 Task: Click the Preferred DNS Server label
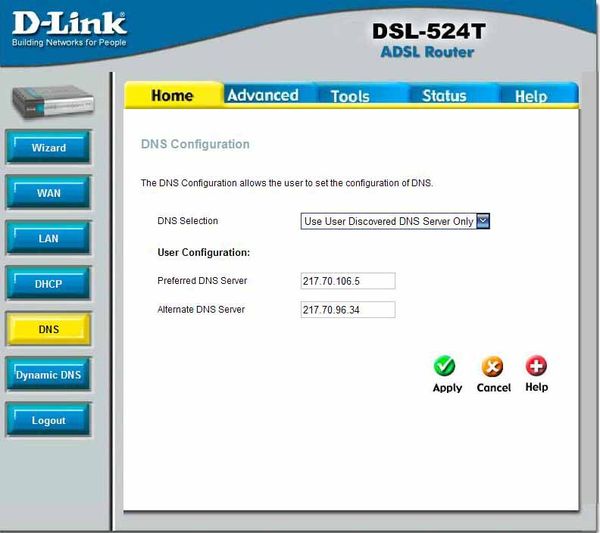(x=202, y=280)
